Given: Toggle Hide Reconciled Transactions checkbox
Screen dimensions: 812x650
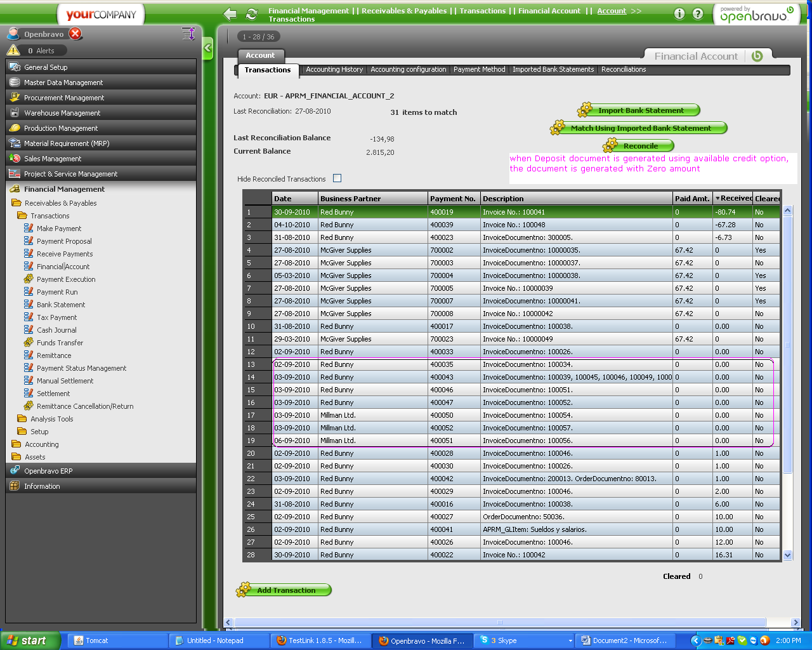Looking at the screenshot, I should (x=337, y=178).
